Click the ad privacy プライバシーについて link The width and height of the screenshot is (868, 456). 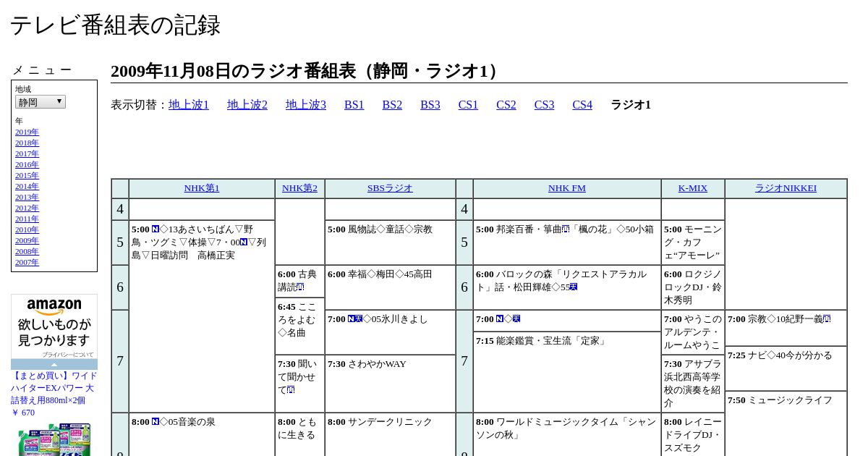(67, 355)
